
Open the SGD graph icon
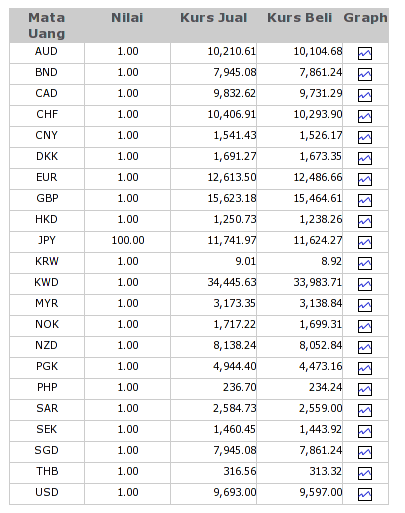click(x=365, y=452)
